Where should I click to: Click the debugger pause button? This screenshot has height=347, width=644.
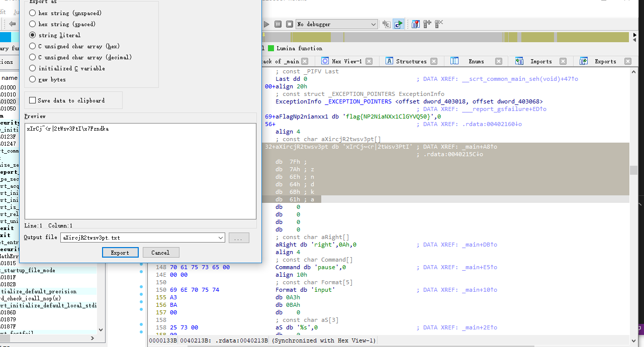(x=278, y=24)
